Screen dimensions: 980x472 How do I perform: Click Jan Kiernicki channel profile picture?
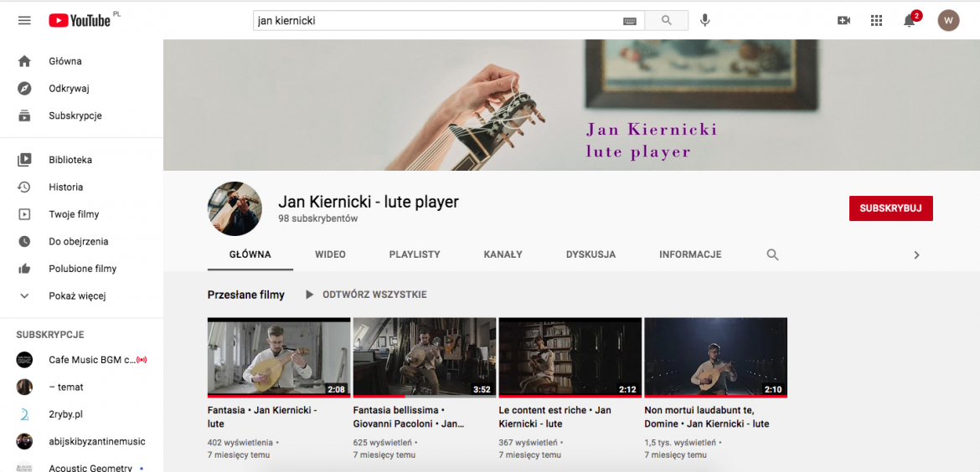(x=235, y=208)
